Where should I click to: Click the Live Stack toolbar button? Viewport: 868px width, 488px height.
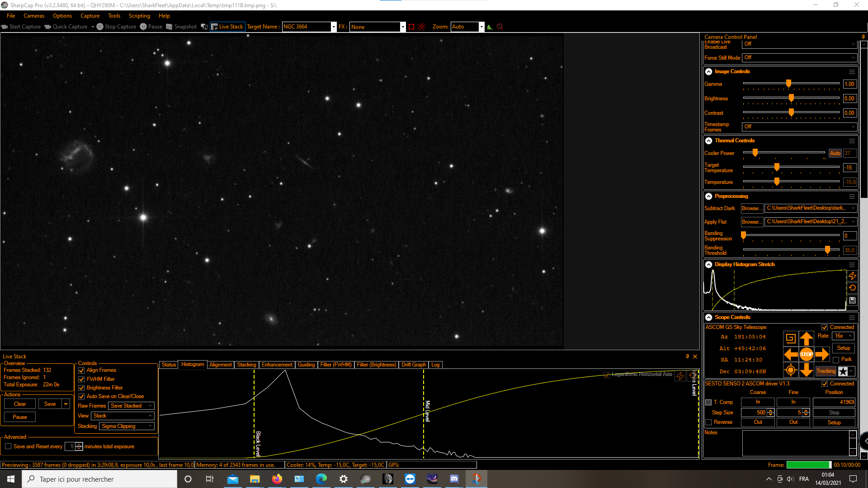[227, 27]
